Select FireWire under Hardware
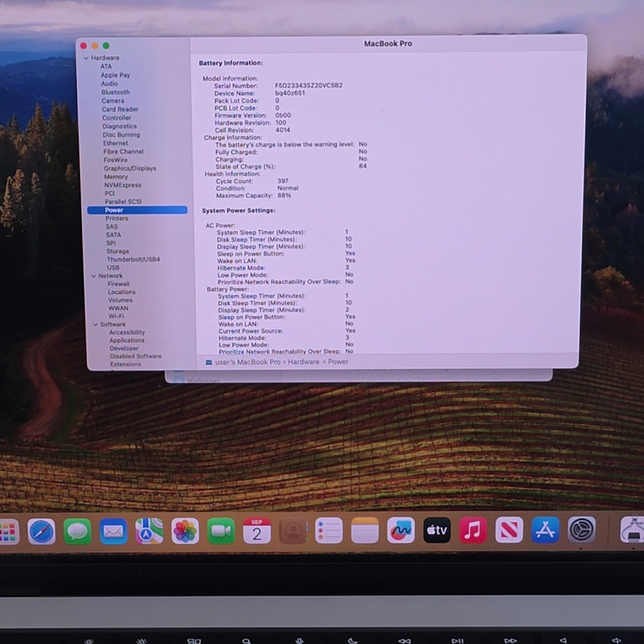 115,160
